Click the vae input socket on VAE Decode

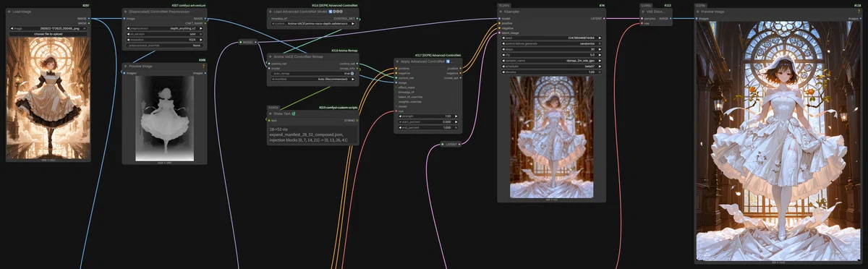pyautogui.click(x=642, y=23)
